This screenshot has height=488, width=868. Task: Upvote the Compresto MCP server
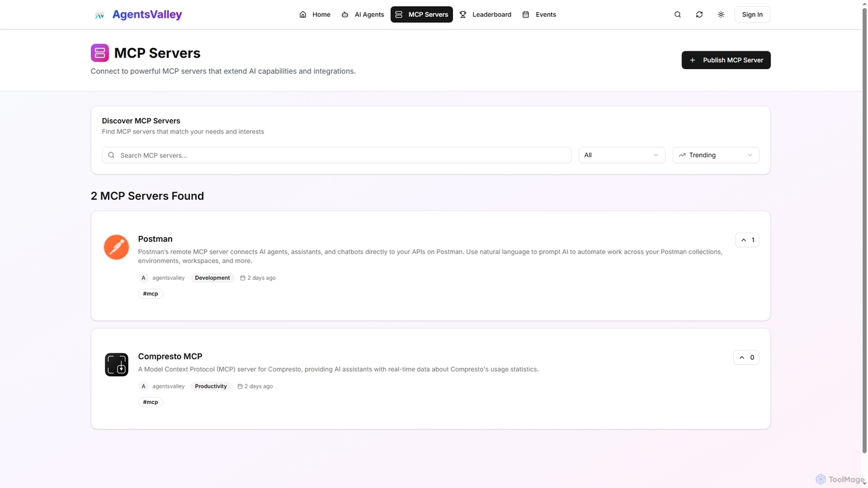click(746, 357)
